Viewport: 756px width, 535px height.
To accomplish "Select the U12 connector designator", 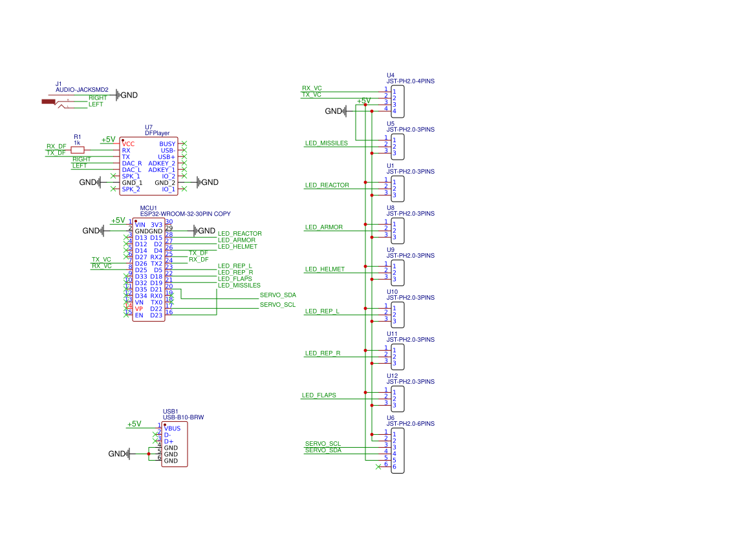I will pyautogui.click(x=392, y=376).
